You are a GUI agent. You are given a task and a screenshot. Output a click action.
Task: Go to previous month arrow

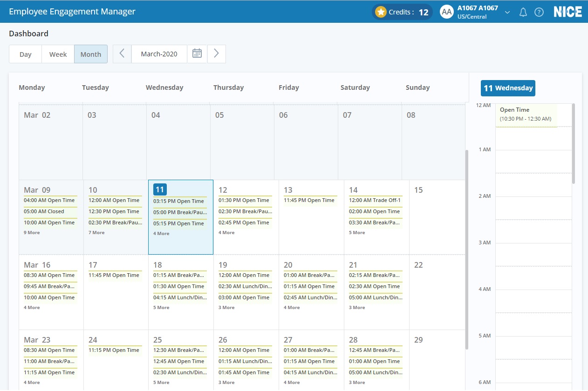point(122,54)
